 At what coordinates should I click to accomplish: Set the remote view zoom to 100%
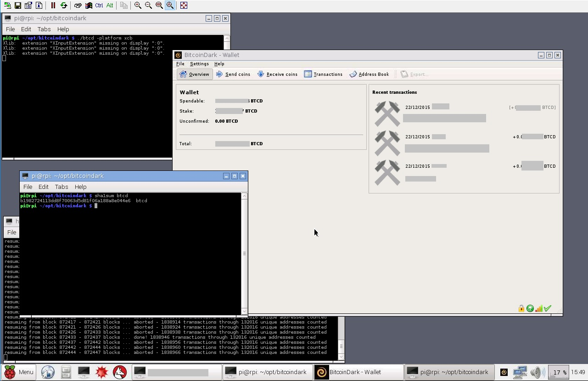(159, 6)
